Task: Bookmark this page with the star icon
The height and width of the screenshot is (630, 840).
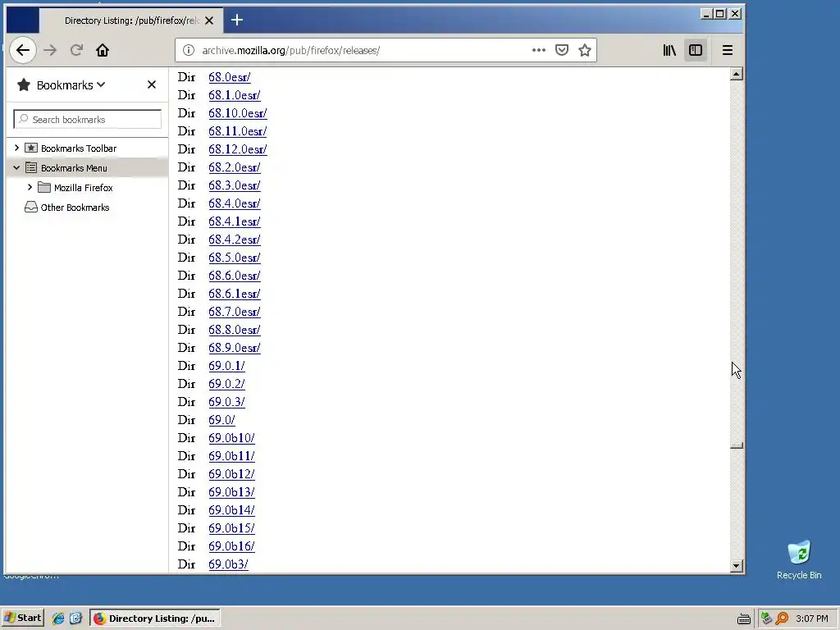Action: click(584, 50)
